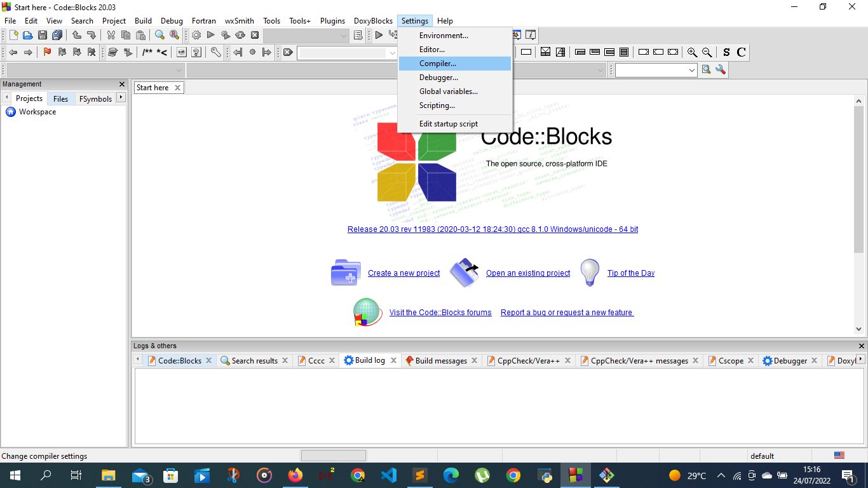Click the Build gear icon

click(196, 35)
